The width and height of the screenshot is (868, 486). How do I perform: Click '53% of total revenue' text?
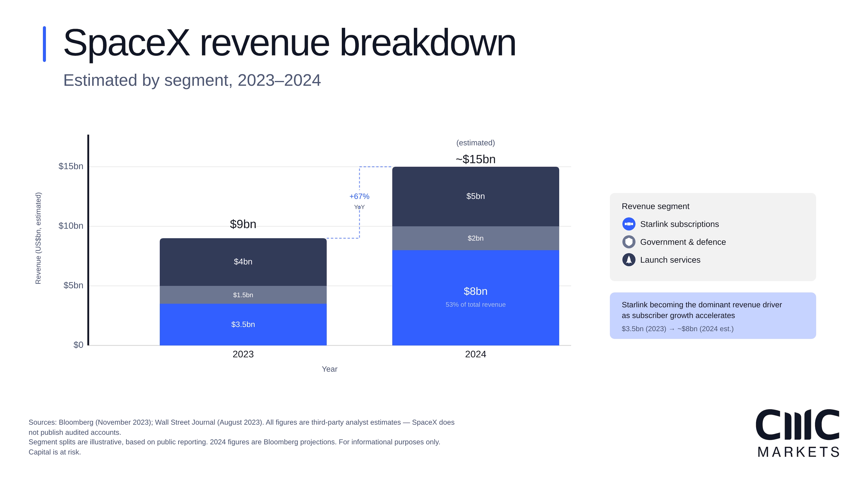pos(475,305)
